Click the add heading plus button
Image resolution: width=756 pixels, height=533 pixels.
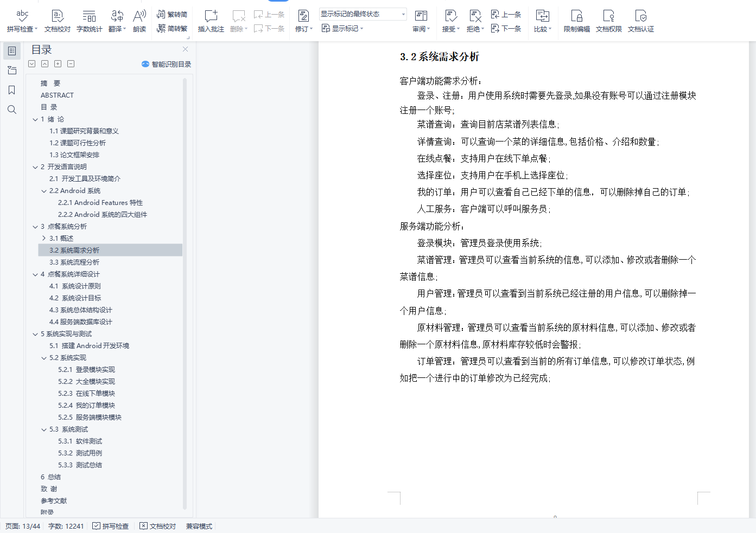tap(58, 64)
